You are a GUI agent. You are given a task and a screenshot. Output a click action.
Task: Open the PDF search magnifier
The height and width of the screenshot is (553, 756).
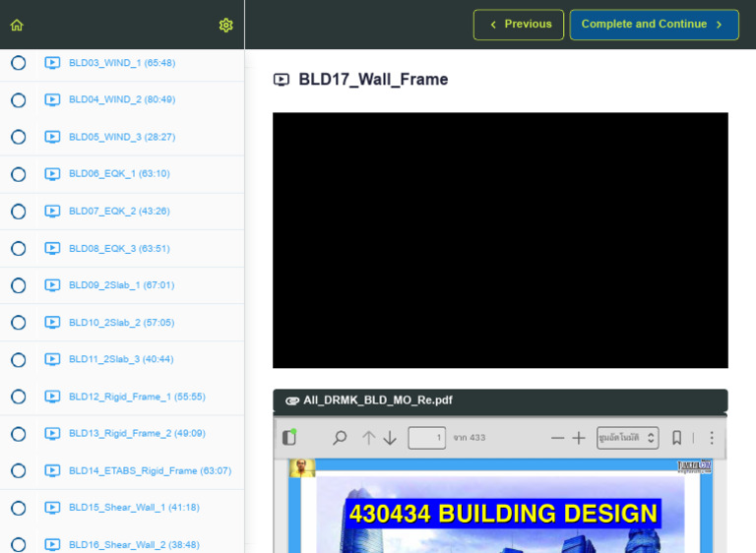pyautogui.click(x=340, y=438)
